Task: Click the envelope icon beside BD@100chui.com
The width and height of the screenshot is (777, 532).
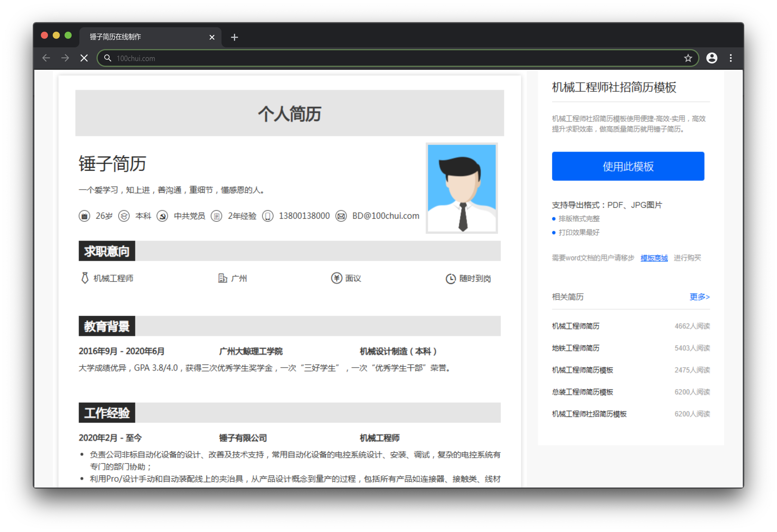Action: (341, 216)
